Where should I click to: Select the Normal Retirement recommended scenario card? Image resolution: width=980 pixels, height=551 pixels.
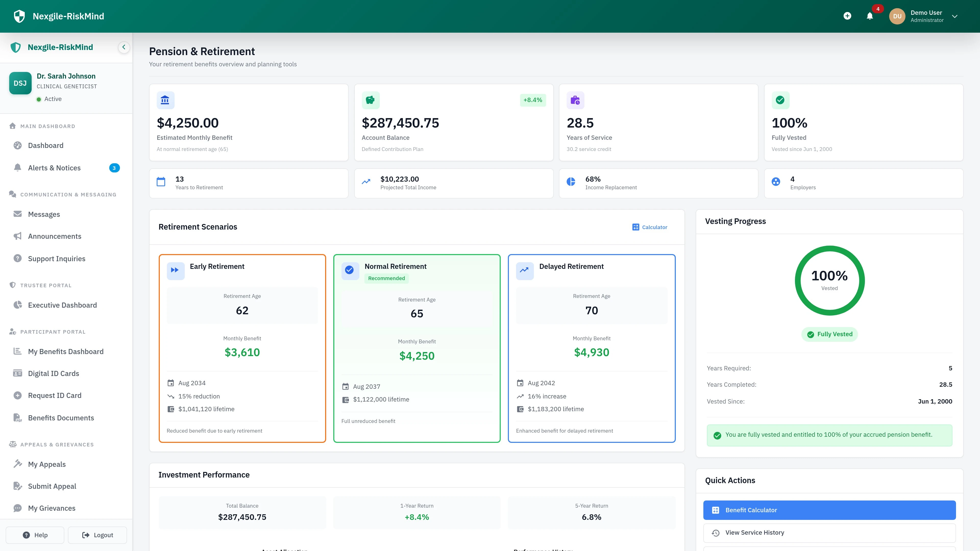[x=416, y=348]
